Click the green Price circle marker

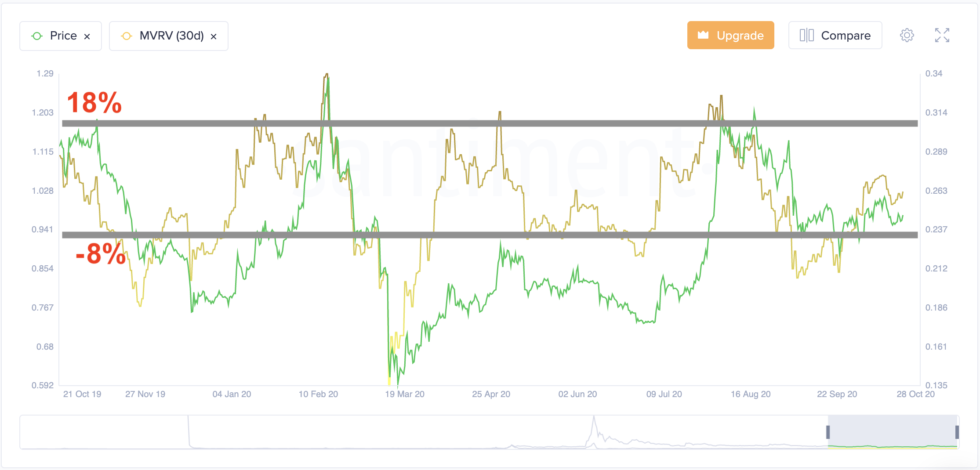point(37,36)
